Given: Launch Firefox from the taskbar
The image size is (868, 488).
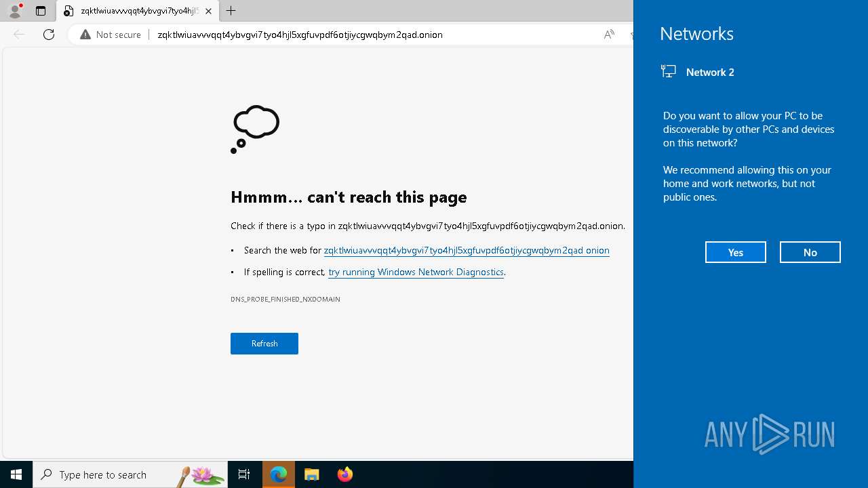Looking at the screenshot, I should [x=345, y=474].
